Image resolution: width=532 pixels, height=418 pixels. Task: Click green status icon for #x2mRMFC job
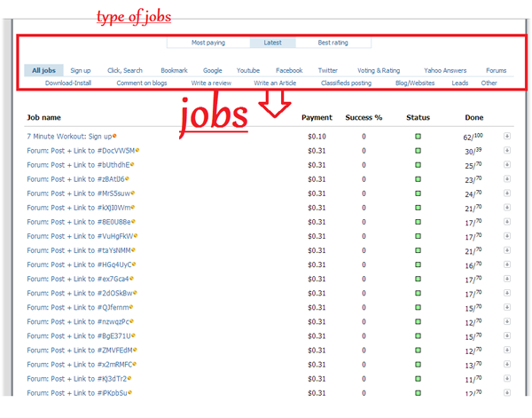418,365
